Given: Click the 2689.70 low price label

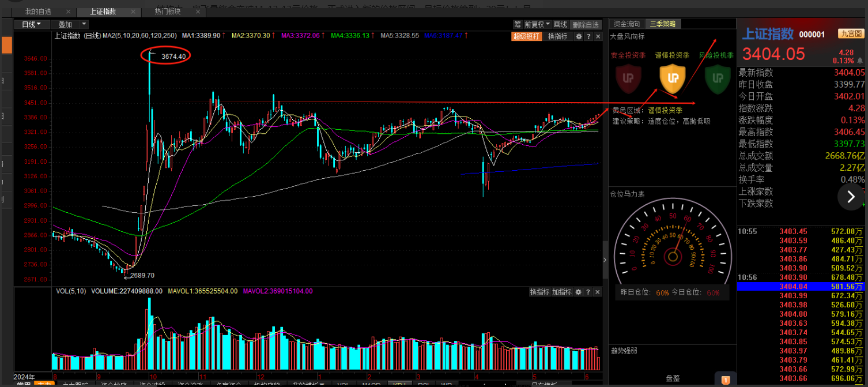Looking at the screenshot, I should coord(142,276).
